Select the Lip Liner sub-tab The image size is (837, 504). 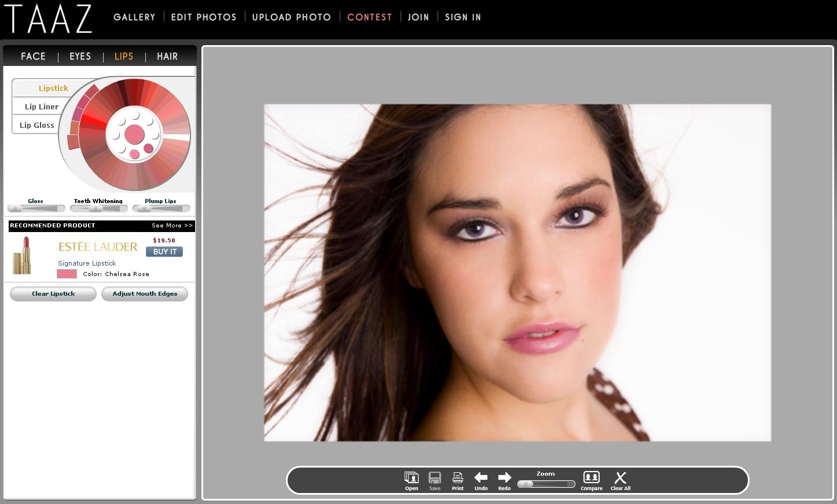(42, 106)
